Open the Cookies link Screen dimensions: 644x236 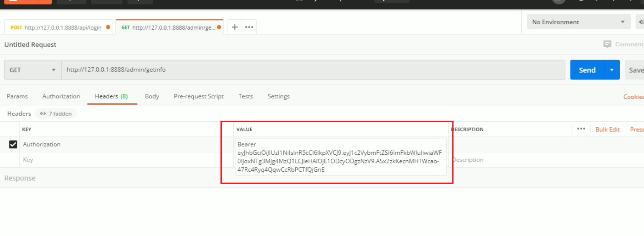pos(633,97)
